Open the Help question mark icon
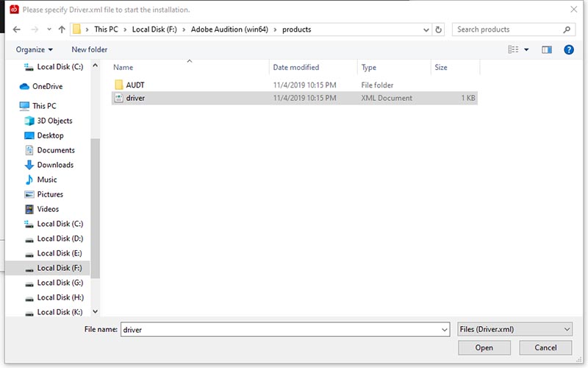 coord(568,49)
